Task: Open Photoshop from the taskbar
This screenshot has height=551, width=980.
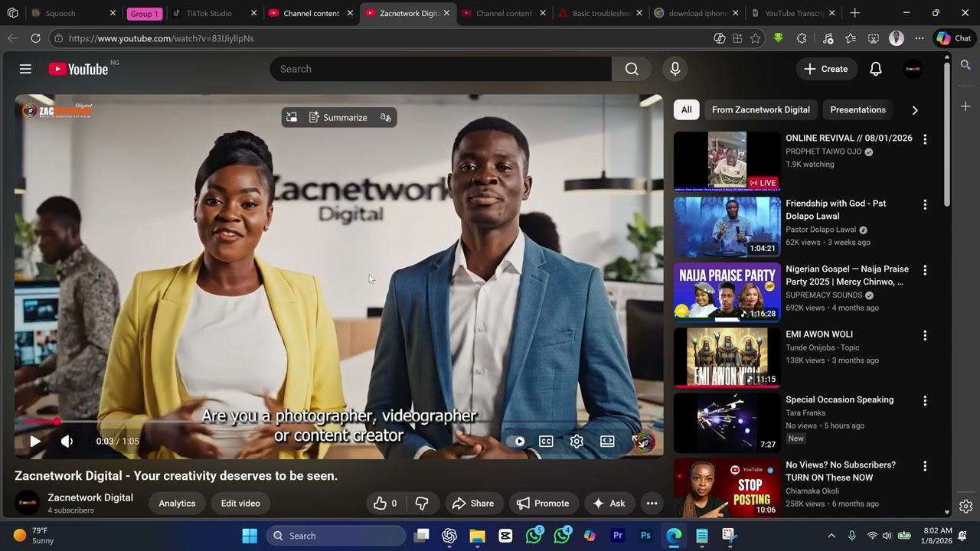Action: tap(645, 536)
